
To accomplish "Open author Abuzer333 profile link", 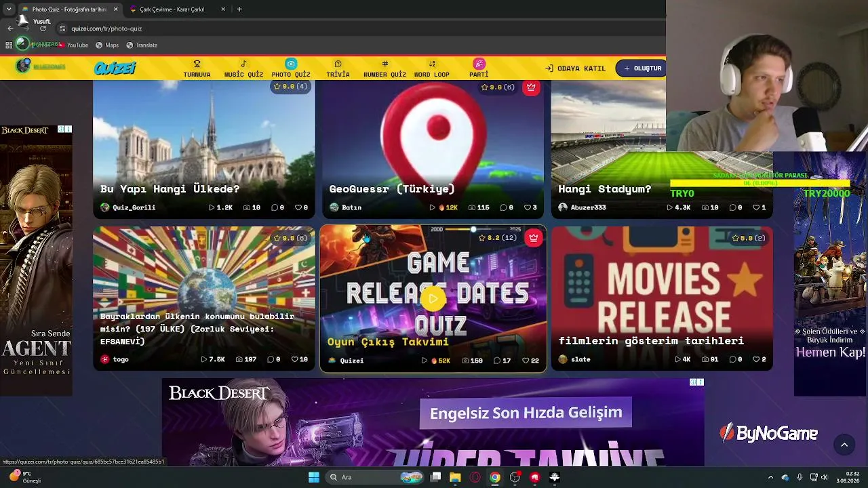I will 582,207.
